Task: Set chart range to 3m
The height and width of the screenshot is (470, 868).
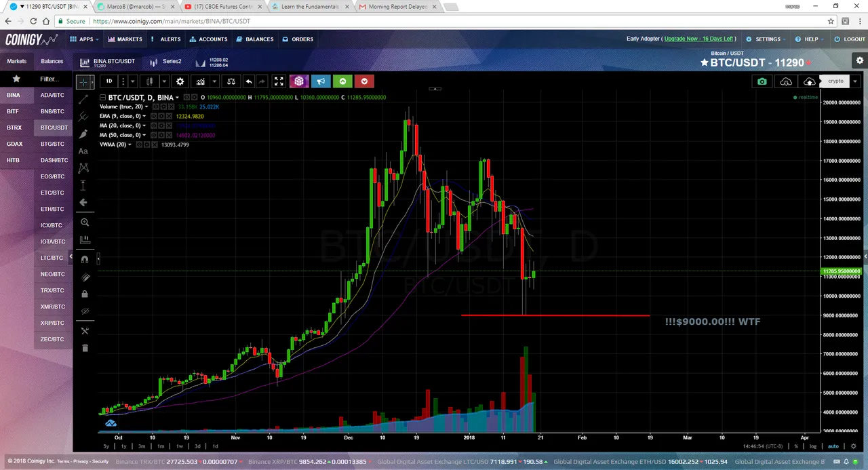Action: [142, 446]
